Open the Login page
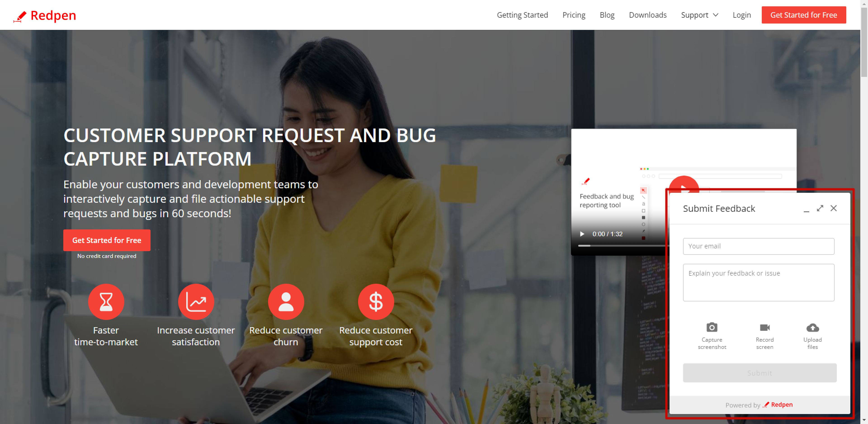 click(742, 15)
